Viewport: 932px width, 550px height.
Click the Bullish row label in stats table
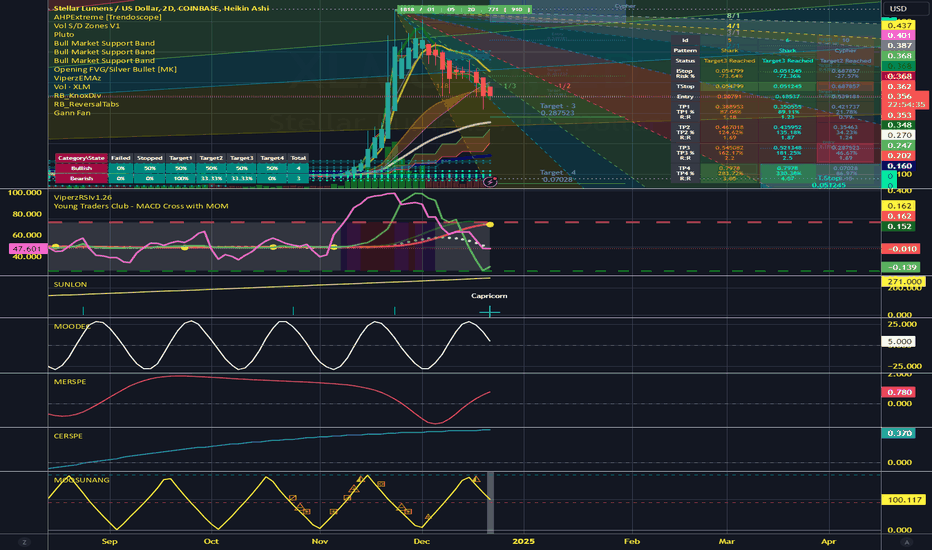pyautogui.click(x=81, y=168)
